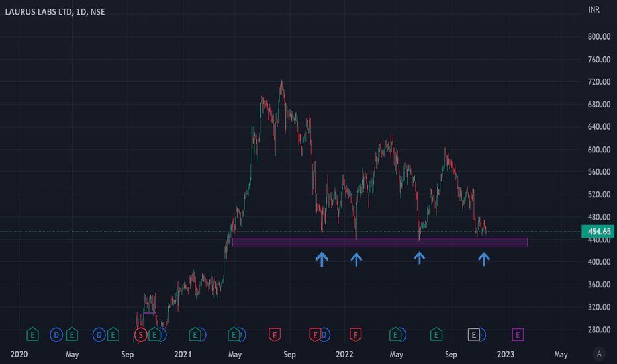Click the first blue D dividend marker

(x=56, y=335)
